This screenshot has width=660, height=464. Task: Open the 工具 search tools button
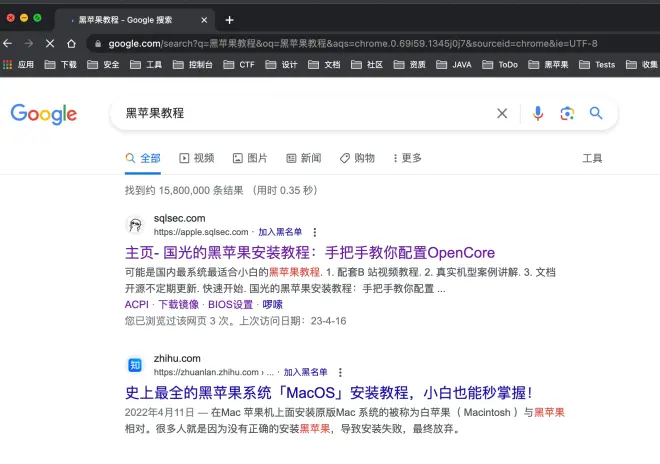(592, 159)
